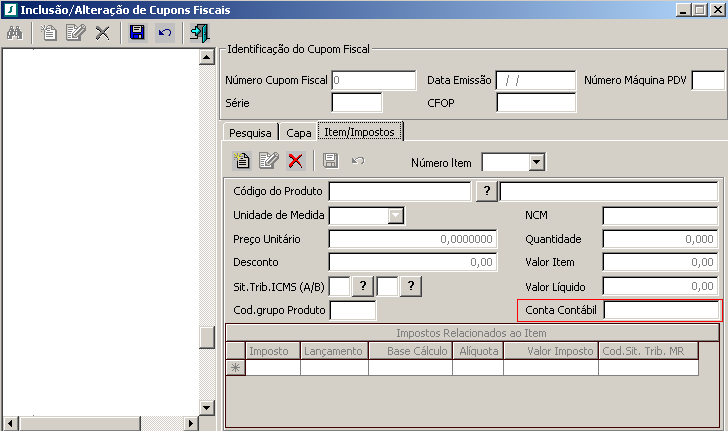Viewport: 728px width, 431px height.
Task: Click the left panel scroll up arrow
Action: (207, 57)
